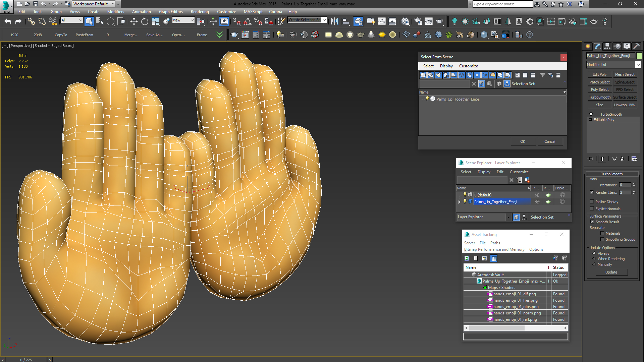Screen dimensions: 644x362
Task: Click the Iterations value field
Action: pyautogui.click(x=625, y=185)
